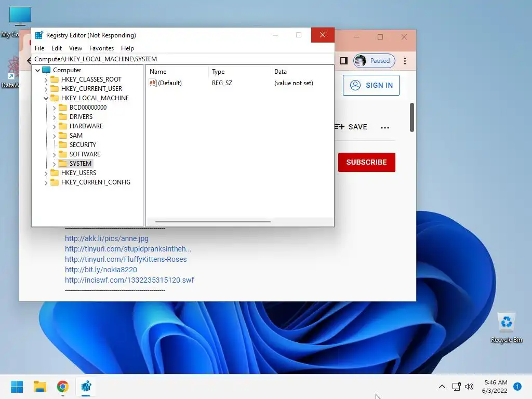Open the File menu in Registry Editor

pyautogui.click(x=39, y=48)
